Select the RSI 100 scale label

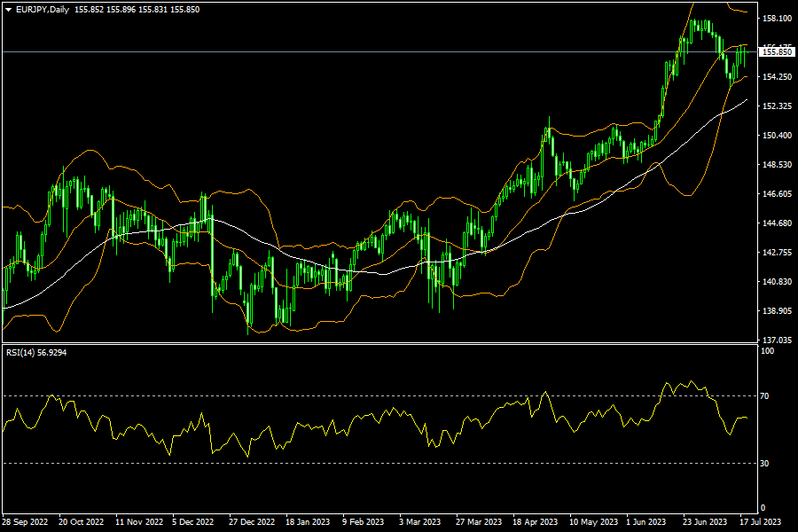768,351
